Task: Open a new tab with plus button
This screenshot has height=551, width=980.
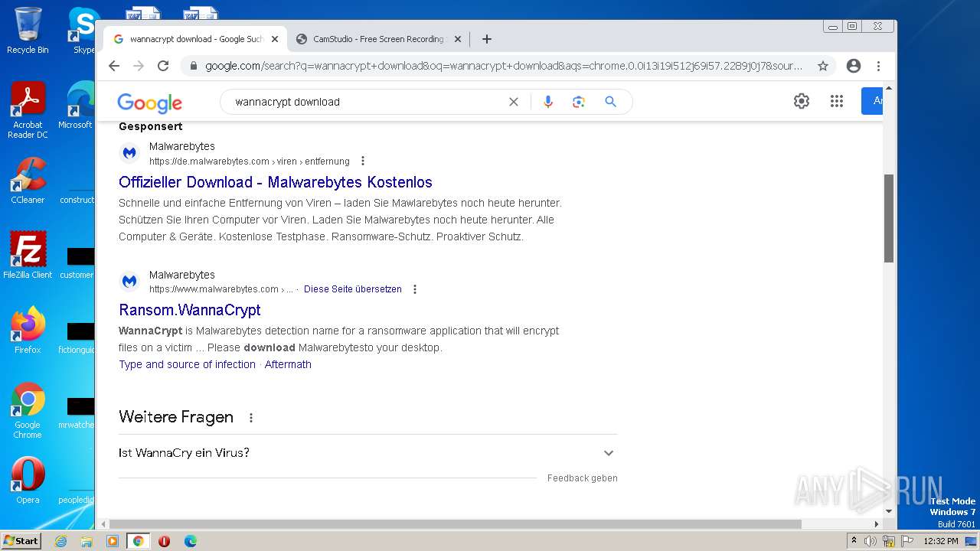Action: tap(487, 39)
